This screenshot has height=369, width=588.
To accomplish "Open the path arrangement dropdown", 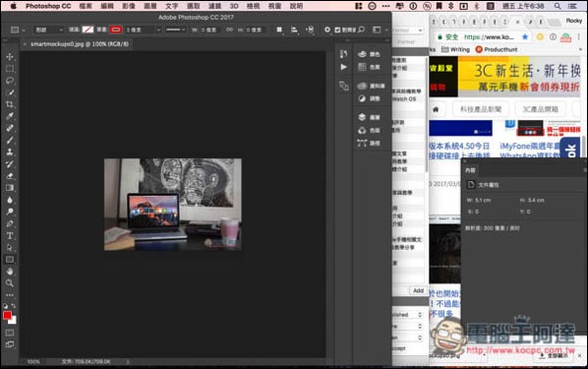I will click(310, 30).
